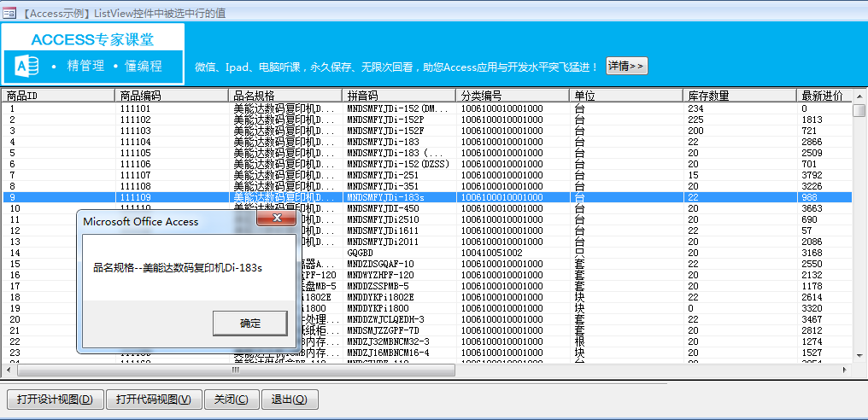This screenshot has height=420, width=868.
Task: Click 最新进价 value 3792
Action: pos(812,175)
